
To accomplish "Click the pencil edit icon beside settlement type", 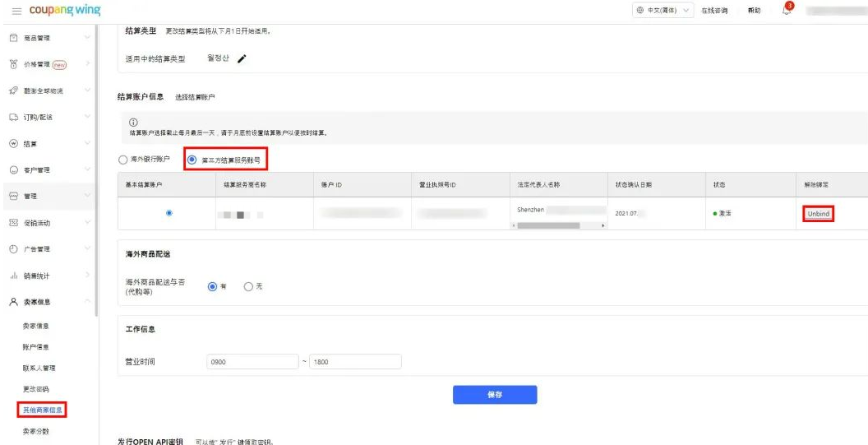I will pyautogui.click(x=242, y=59).
